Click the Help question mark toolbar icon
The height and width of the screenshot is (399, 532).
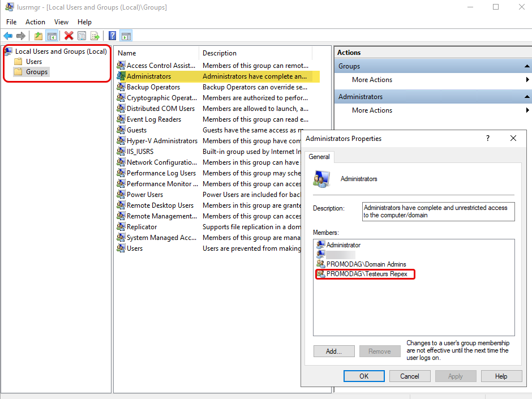(111, 36)
